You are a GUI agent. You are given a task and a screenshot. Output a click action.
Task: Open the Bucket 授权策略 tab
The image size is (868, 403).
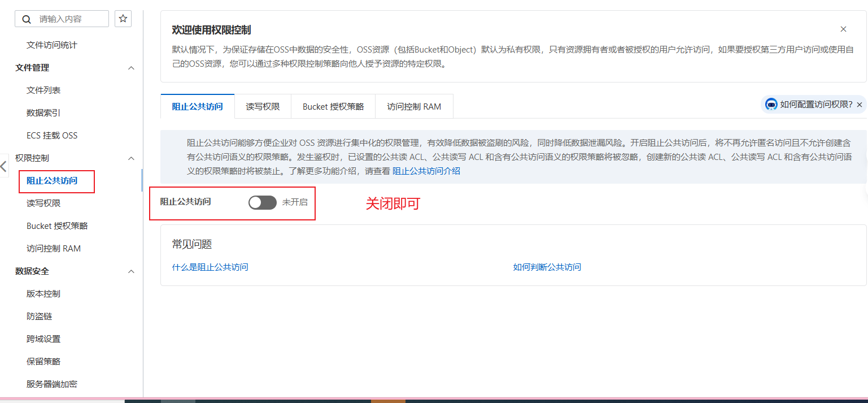[333, 106]
